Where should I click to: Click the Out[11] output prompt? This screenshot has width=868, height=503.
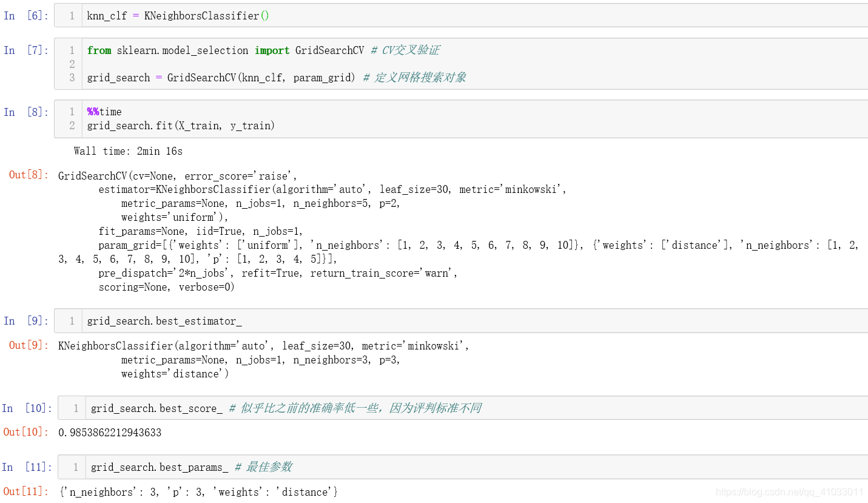(x=27, y=491)
